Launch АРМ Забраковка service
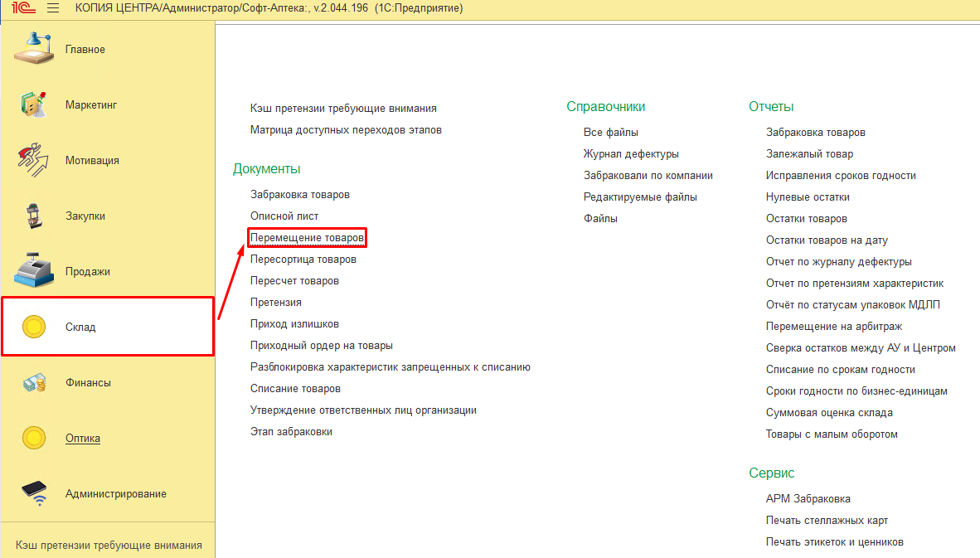Viewport: 980px width, 558px height. pyautogui.click(x=808, y=498)
